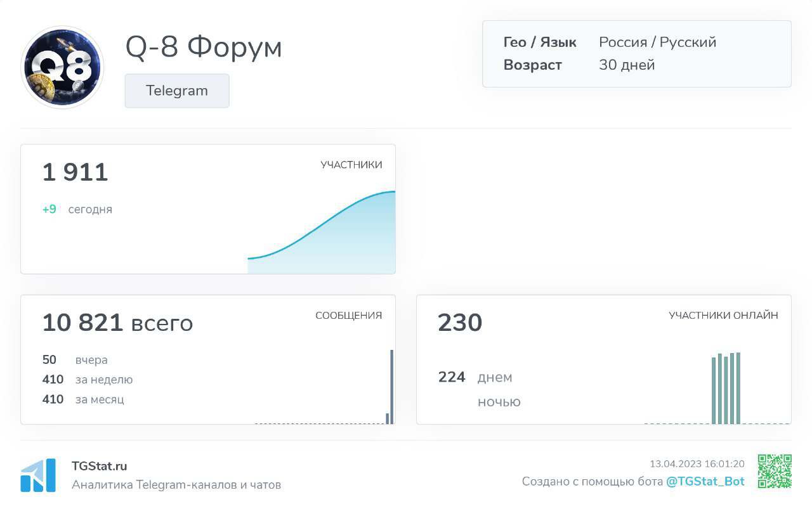Image resolution: width=812 pixels, height=509 pixels.
Task: Click the 224 днем stat
Action: pos(475,377)
